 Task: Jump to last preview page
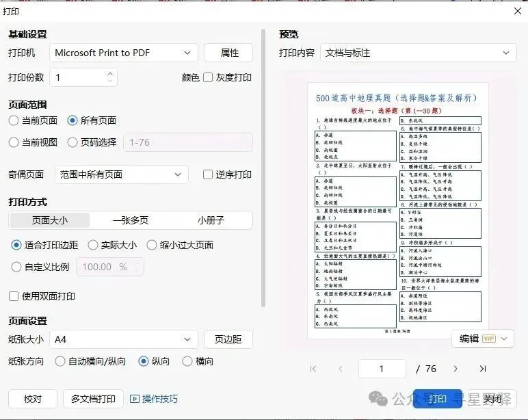pos(483,369)
